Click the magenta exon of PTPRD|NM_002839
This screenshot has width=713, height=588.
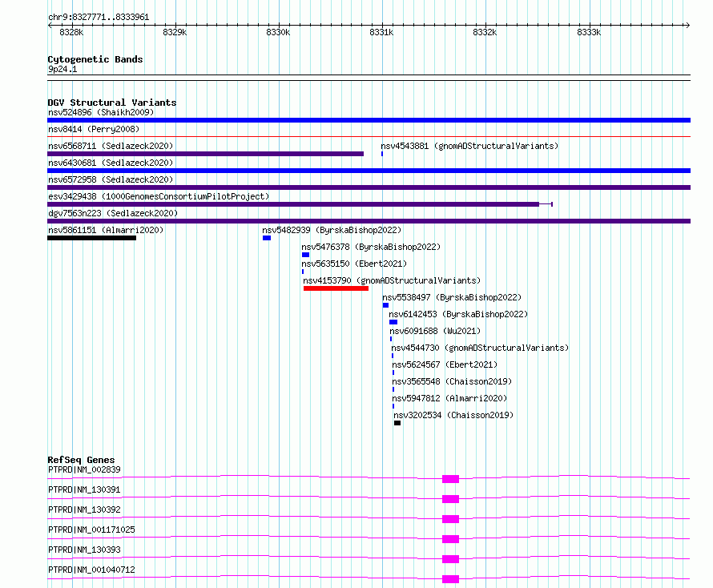[450, 479]
